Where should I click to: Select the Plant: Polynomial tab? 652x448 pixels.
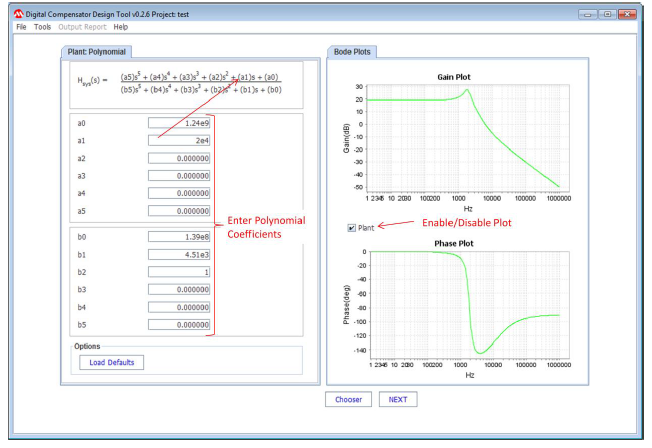(97, 52)
